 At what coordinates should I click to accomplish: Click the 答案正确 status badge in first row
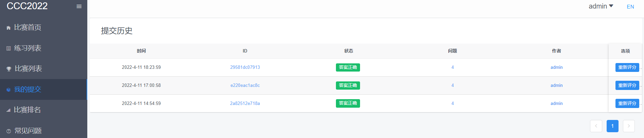(x=348, y=67)
